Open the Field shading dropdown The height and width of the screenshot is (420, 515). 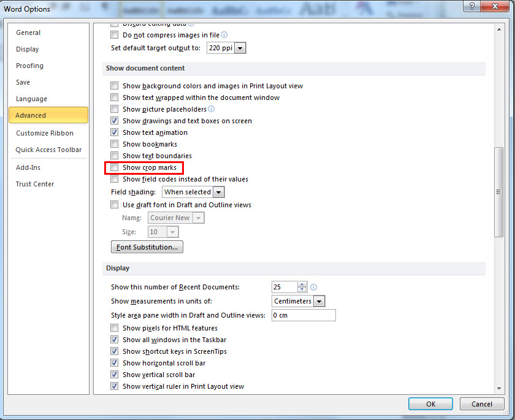(219, 192)
